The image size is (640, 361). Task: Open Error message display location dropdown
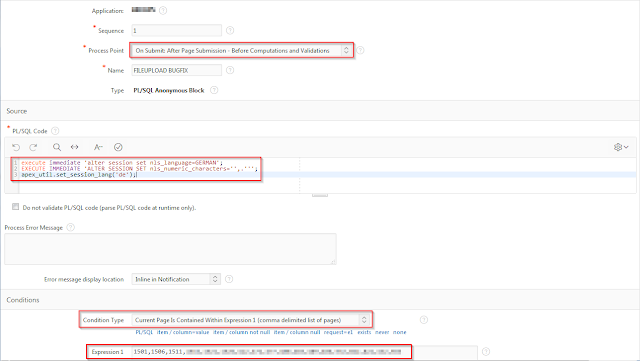pos(176,279)
